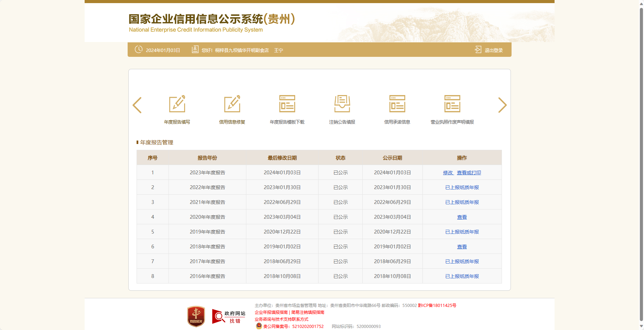Click the police badge icon near 贵公网备案号
The width and height of the screenshot is (644, 330).
(259, 326)
